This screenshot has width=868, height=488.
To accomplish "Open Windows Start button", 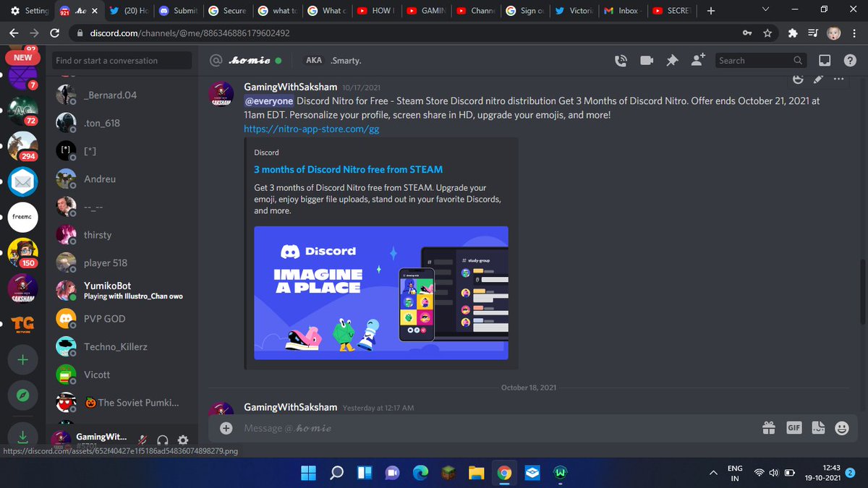I will point(308,472).
